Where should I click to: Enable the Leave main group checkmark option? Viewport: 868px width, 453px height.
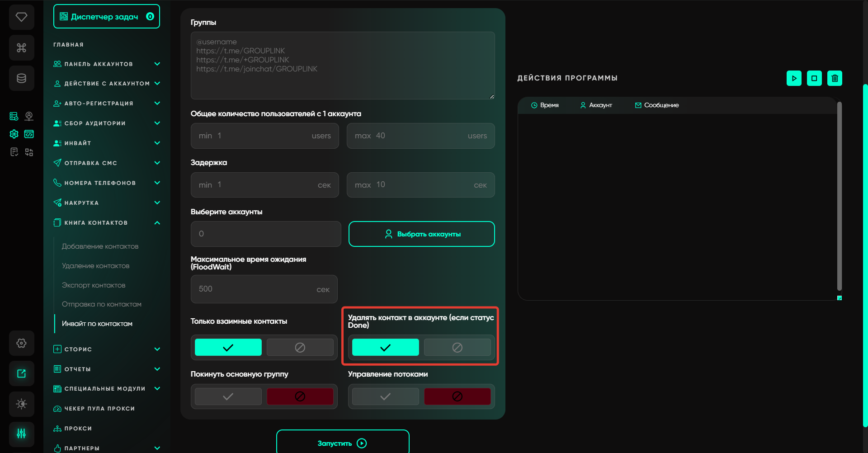pos(228,396)
